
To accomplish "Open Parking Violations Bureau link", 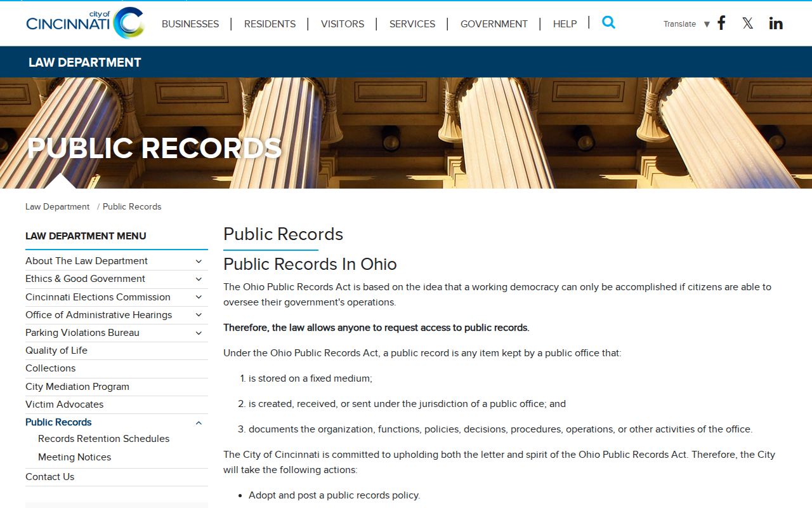I will 82,333.
